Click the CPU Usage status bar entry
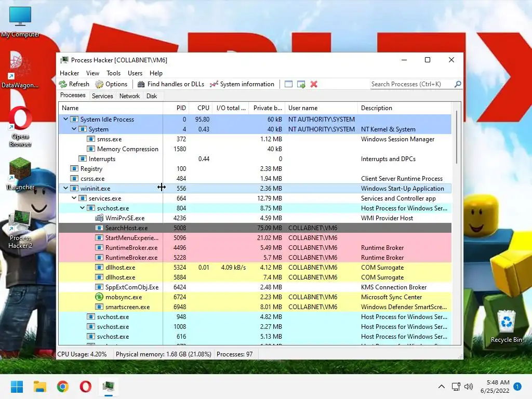This screenshot has width=532, height=399. point(82,354)
